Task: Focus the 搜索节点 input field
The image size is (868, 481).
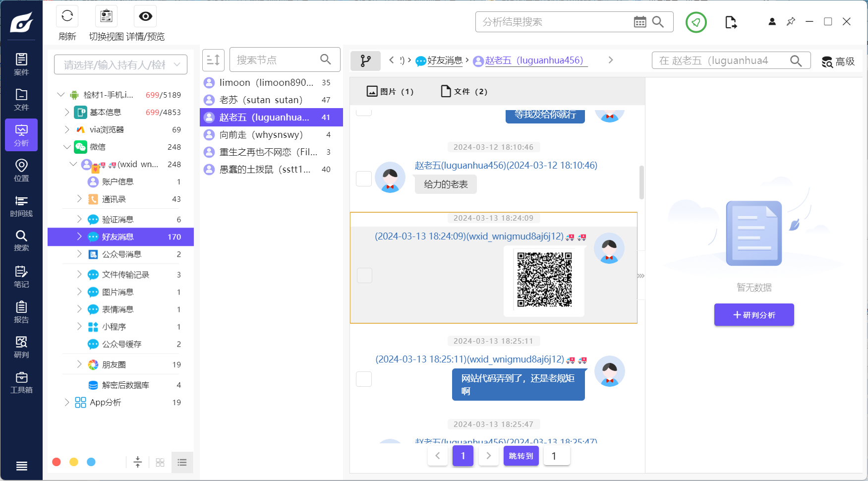Action: coord(275,60)
